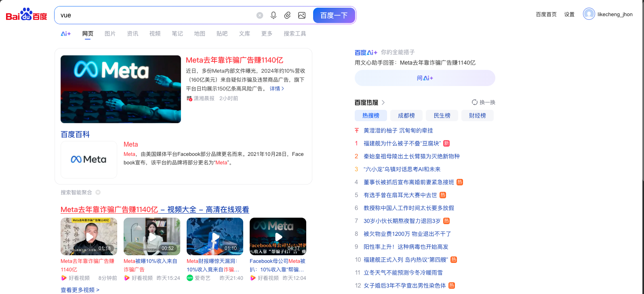644x294 pixels.
Task: Switch to the 图片 tab
Action: (x=110, y=34)
